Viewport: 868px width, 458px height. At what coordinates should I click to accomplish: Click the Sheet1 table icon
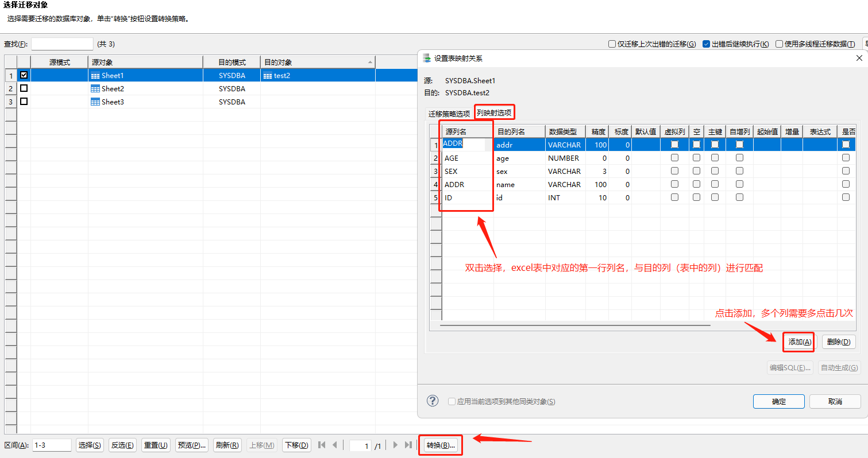coord(95,76)
